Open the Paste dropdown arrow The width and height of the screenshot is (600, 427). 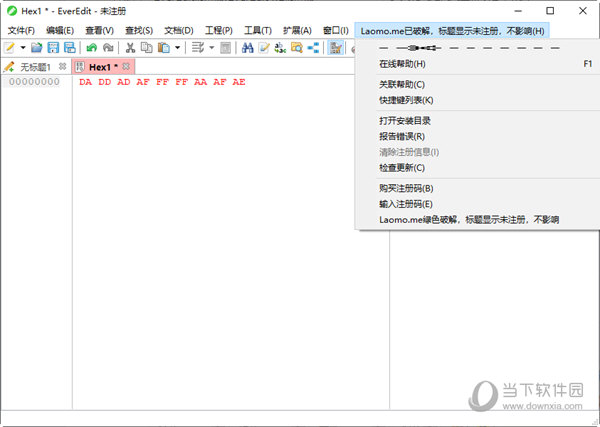[x=177, y=48]
